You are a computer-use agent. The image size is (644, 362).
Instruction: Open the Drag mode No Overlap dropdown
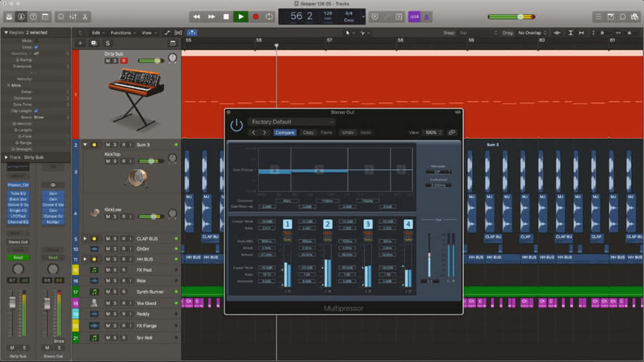point(532,33)
